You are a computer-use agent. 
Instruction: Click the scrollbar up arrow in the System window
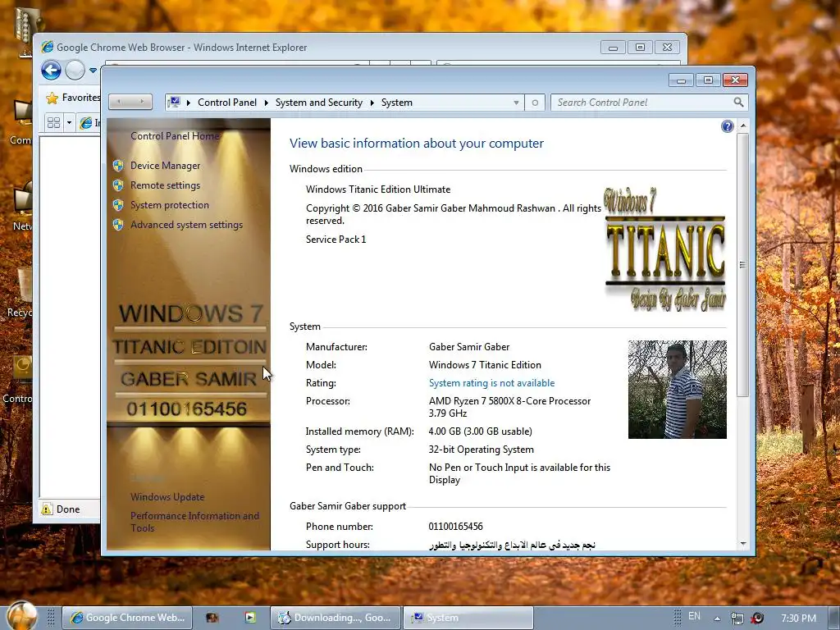(743, 126)
